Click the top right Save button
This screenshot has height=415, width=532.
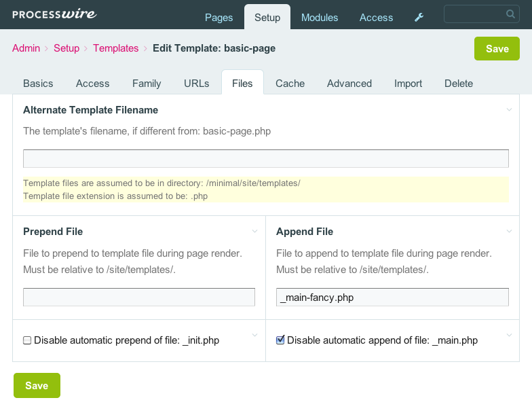pyautogui.click(x=497, y=49)
